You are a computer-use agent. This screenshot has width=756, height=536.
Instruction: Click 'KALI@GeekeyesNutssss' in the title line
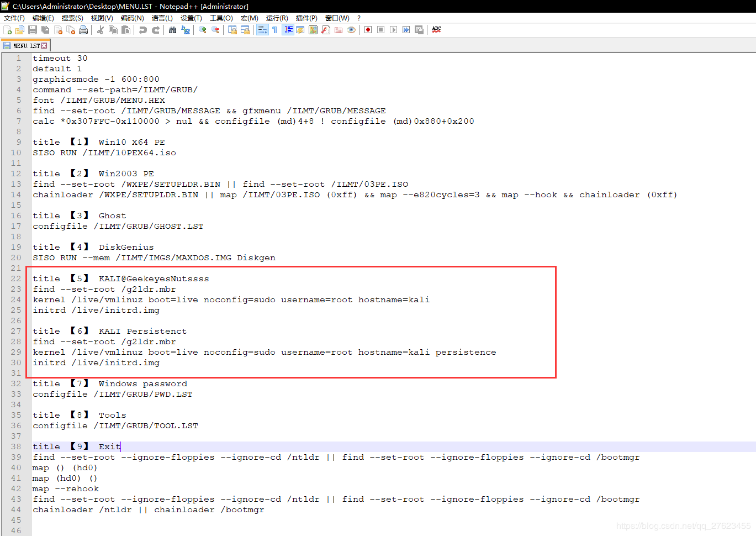[x=154, y=278]
